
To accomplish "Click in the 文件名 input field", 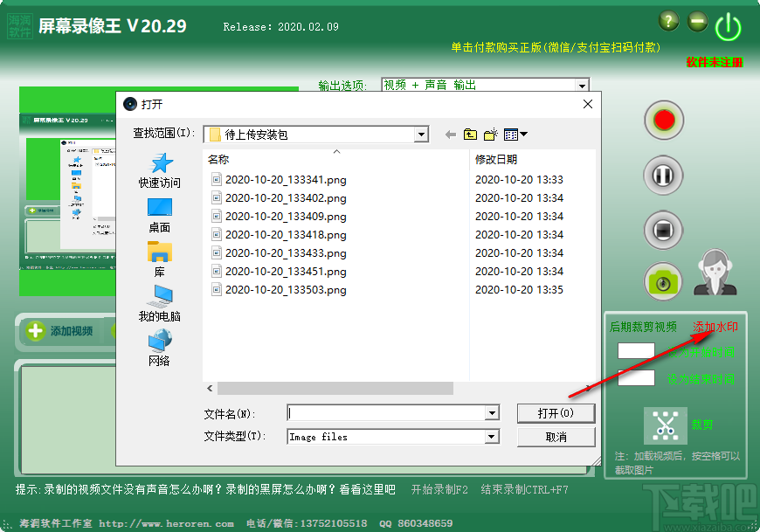I will click(386, 413).
